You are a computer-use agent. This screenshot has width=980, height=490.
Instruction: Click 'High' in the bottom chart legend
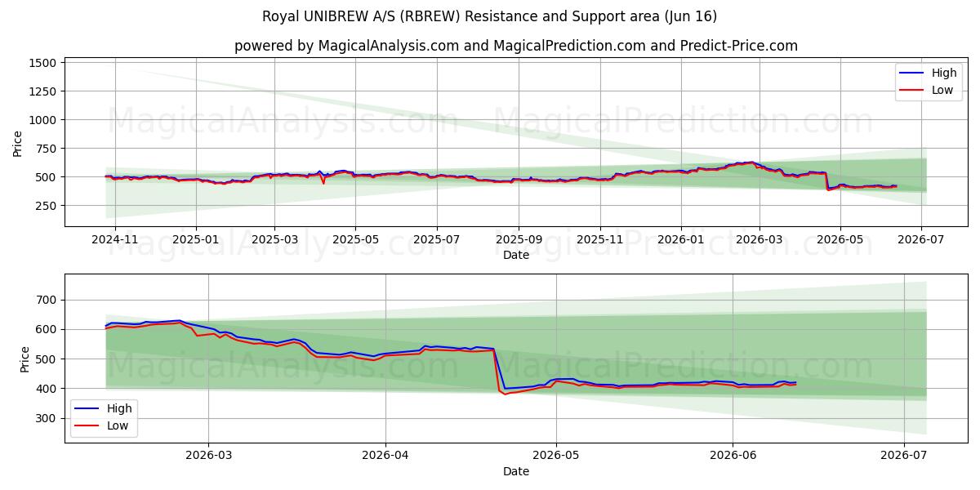119,408
